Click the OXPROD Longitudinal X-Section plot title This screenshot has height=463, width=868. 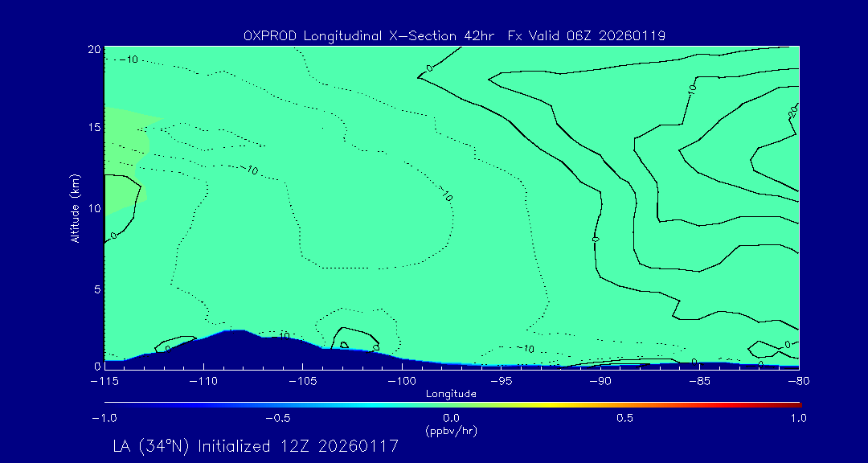pos(453,35)
